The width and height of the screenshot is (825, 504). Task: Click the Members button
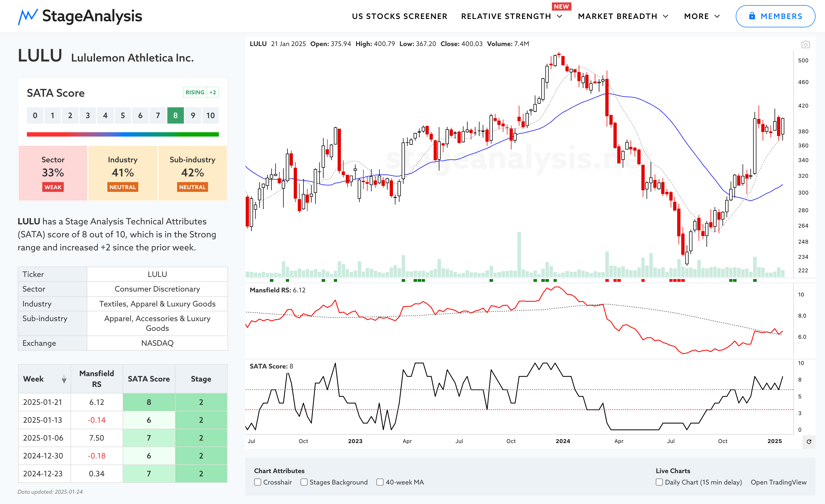775,16
